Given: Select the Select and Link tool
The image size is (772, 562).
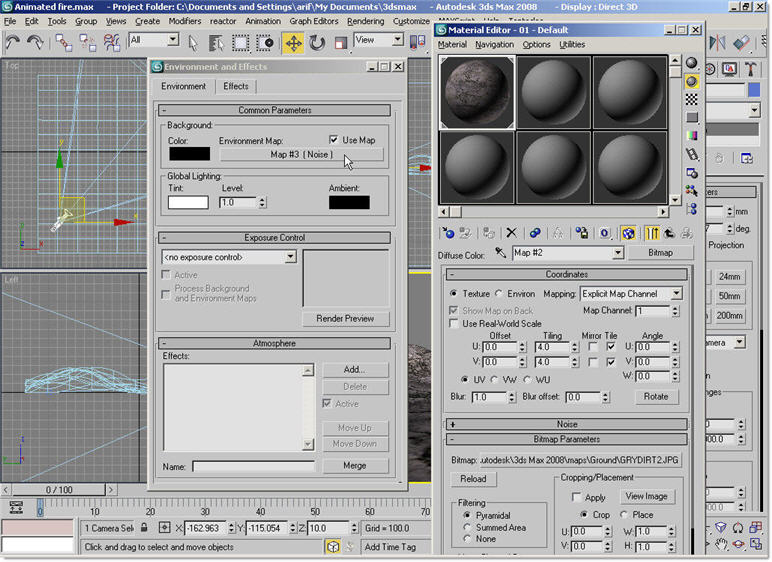Looking at the screenshot, I should pos(63,43).
